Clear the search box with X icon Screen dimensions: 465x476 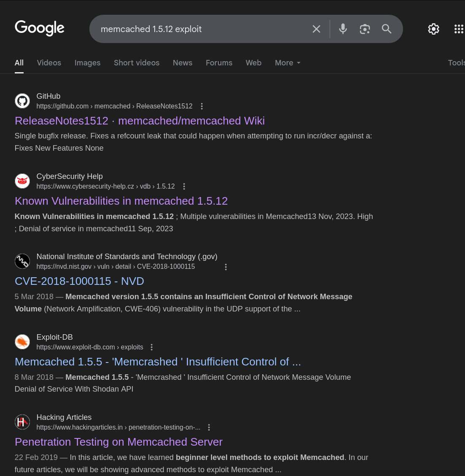[316, 29]
